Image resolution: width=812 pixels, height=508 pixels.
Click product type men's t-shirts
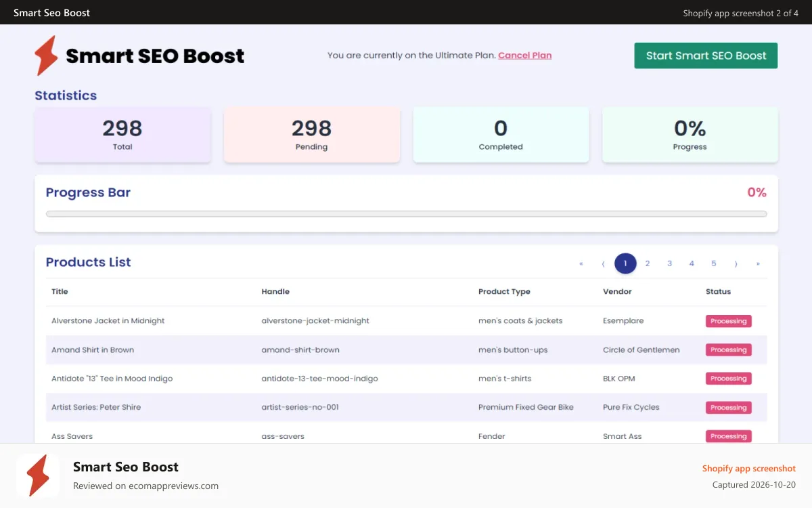point(505,379)
